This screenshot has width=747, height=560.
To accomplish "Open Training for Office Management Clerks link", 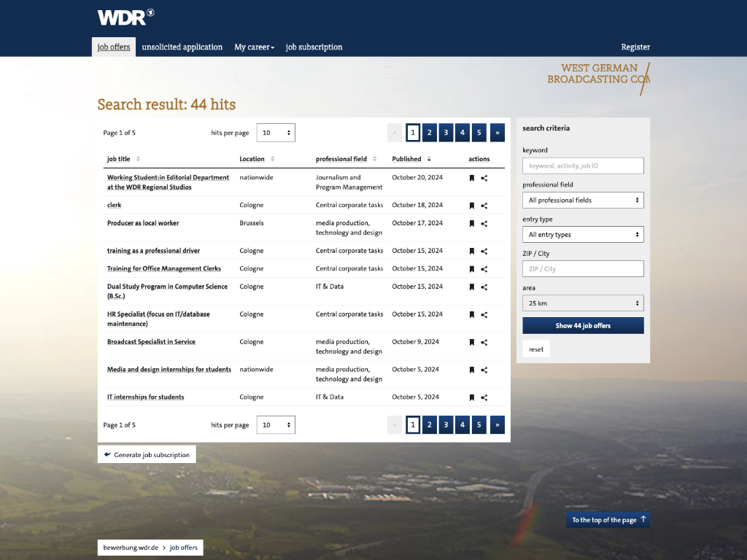I will pyautogui.click(x=163, y=269).
